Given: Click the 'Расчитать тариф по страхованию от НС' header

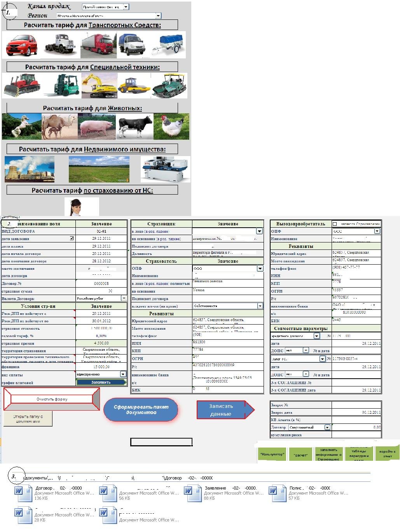Looking at the screenshot, I should tap(92, 190).
